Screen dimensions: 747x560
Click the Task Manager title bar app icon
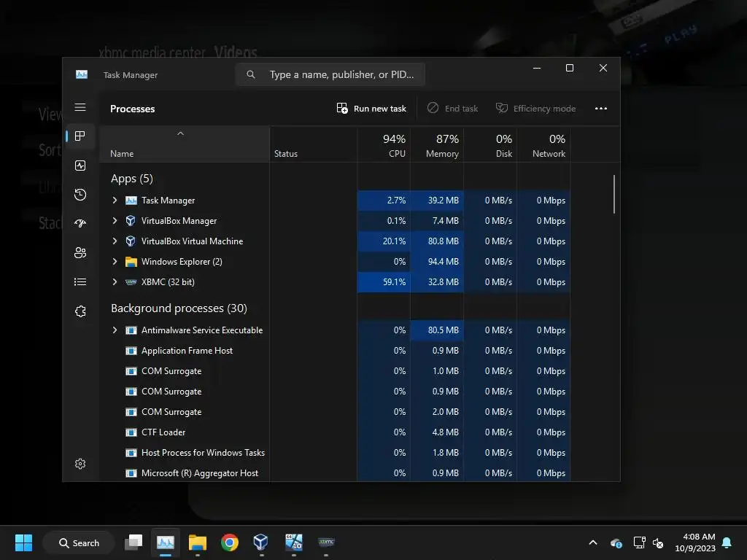82,74
